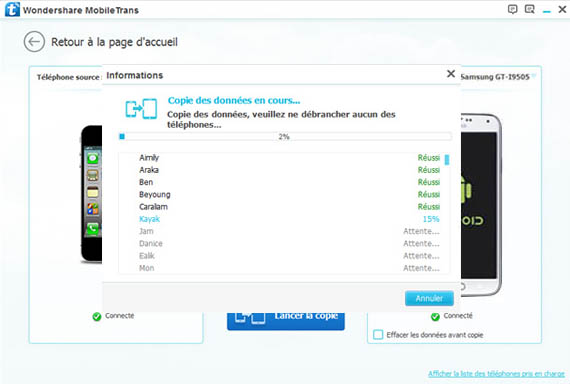Viewport: 570px width, 384px height.
Task: Expand the Samsung GT-I9505 device dropdown
Action: pyautogui.click(x=533, y=76)
